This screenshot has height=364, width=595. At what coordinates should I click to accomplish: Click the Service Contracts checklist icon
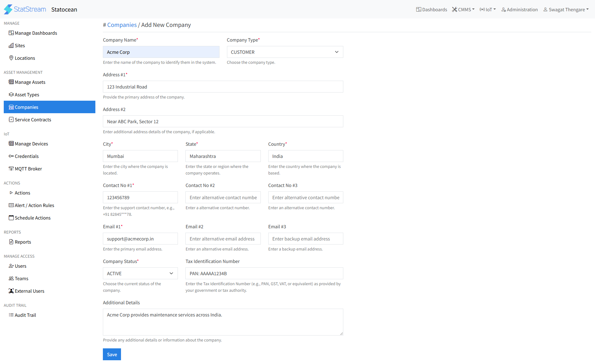pyautogui.click(x=11, y=119)
